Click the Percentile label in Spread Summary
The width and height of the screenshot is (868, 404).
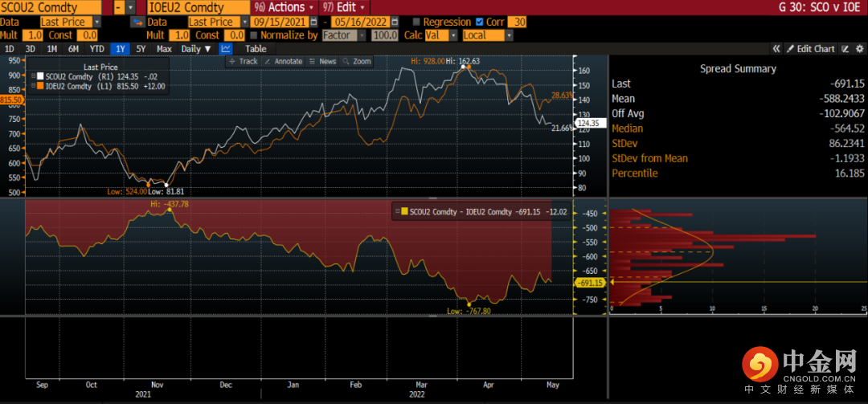634,173
